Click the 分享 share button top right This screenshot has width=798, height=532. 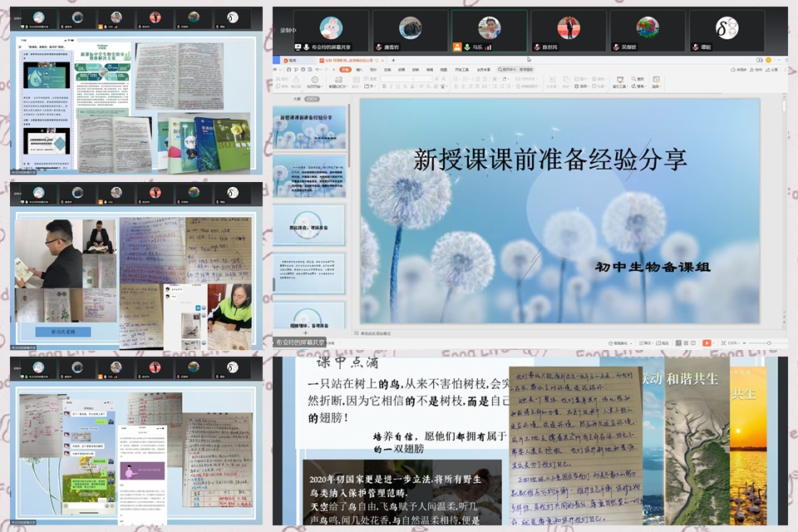click(774, 69)
